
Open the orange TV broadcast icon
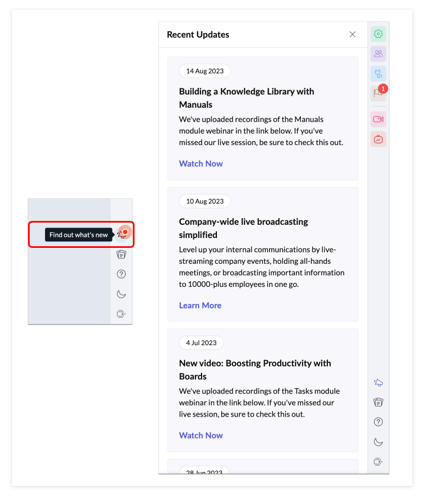point(378,139)
